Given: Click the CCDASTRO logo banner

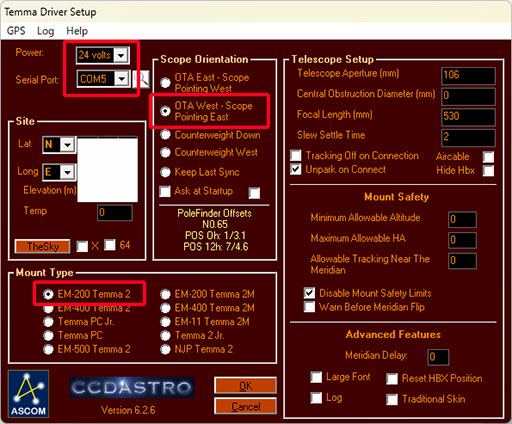Looking at the screenshot, I should pos(132,387).
